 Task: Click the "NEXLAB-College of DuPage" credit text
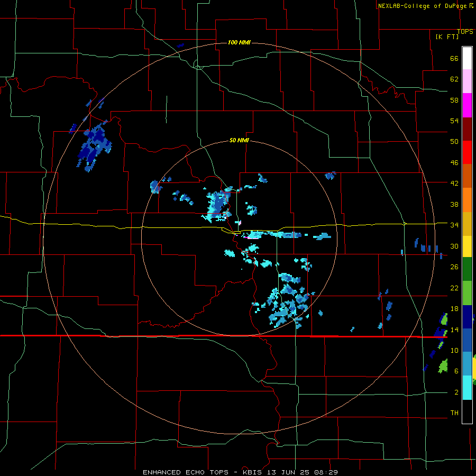click(x=422, y=6)
